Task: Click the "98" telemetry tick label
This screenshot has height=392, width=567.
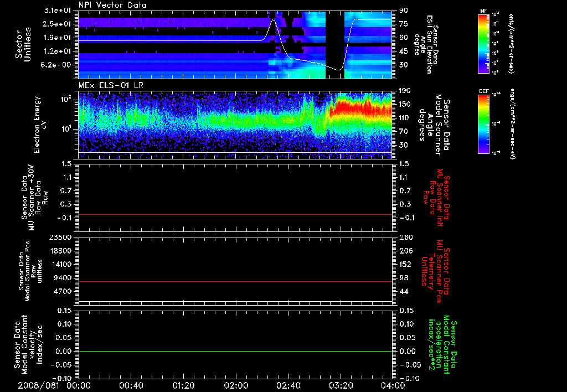Action: coord(403,278)
